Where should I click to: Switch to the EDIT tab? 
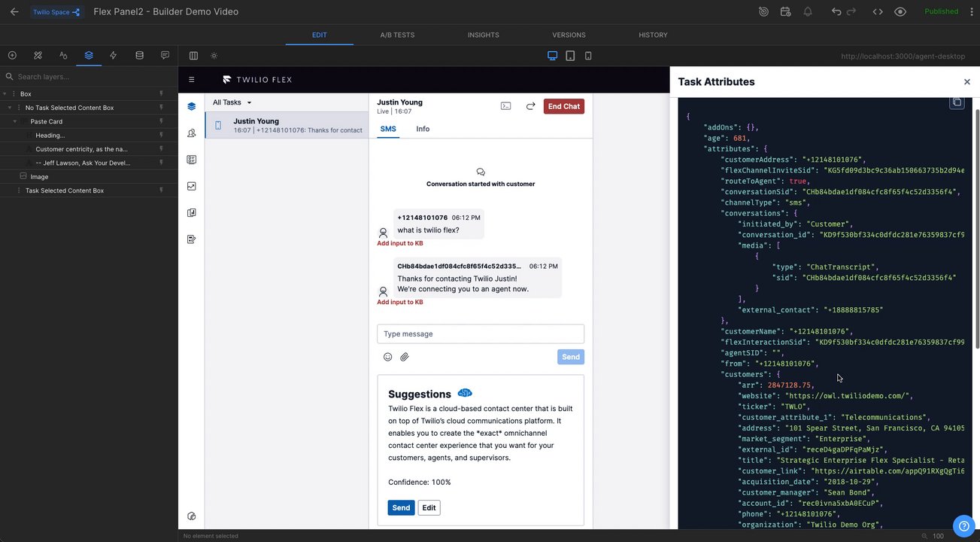click(320, 35)
